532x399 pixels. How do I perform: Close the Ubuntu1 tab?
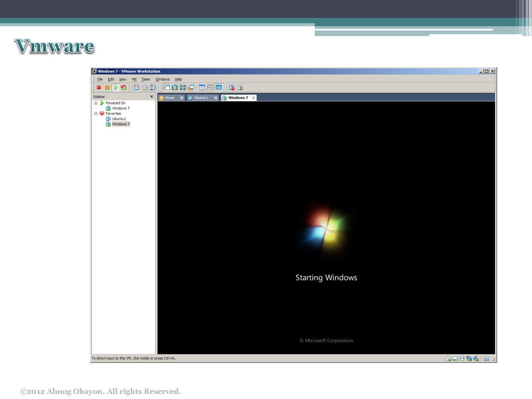pos(216,98)
